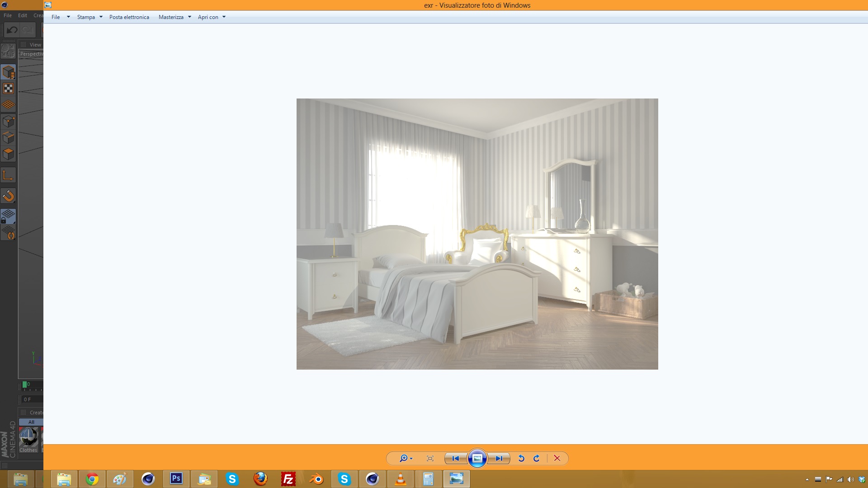868x488 pixels.
Task: Open Photoshop from the taskbar
Action: [x=176, y=479]
